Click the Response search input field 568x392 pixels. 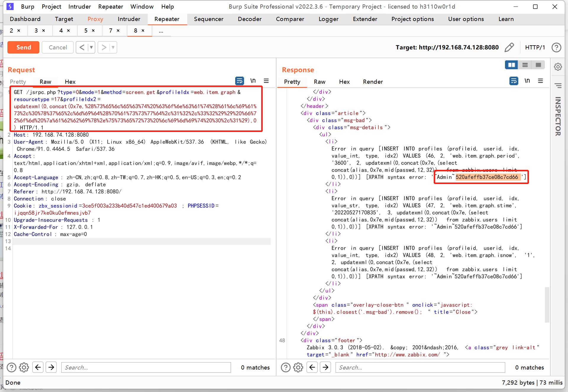[420, 367]
